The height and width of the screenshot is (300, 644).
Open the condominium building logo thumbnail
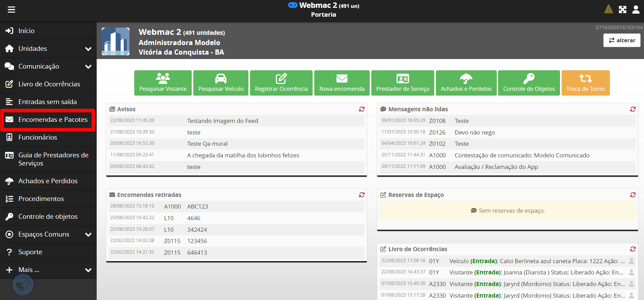(116, 41)
